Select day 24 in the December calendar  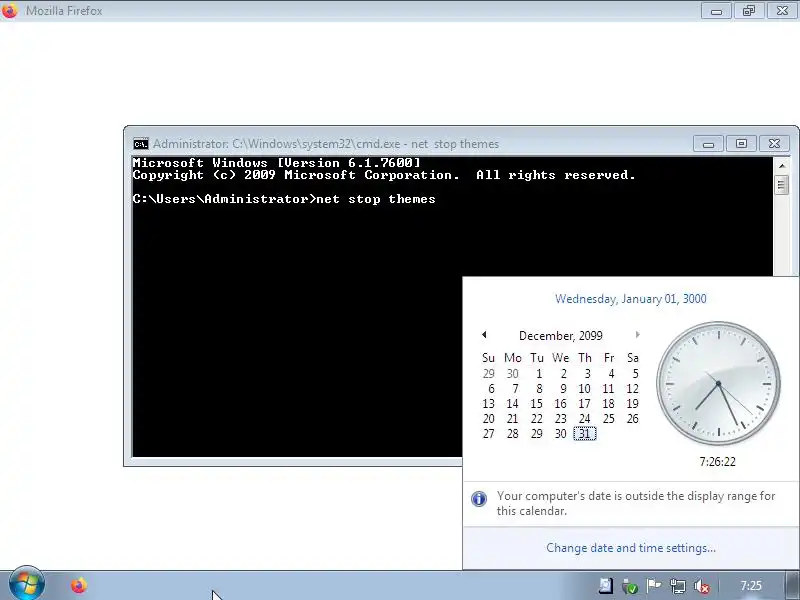pyautogui.click(x=585, y=419)
